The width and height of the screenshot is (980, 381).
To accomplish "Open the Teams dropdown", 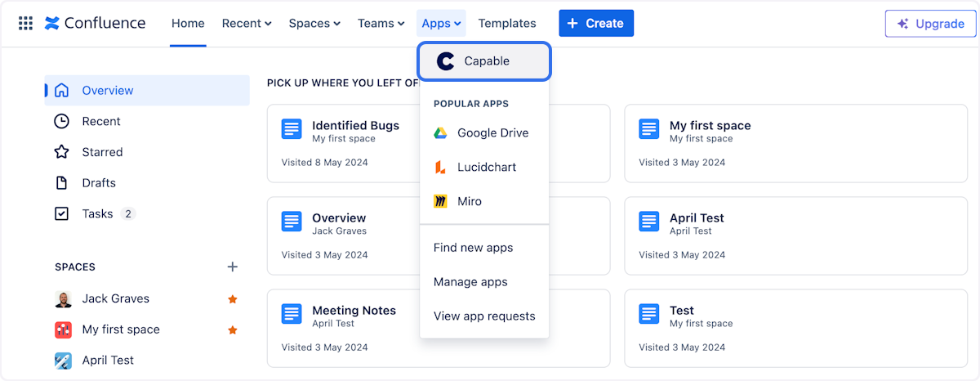I will tap(381, 24).
